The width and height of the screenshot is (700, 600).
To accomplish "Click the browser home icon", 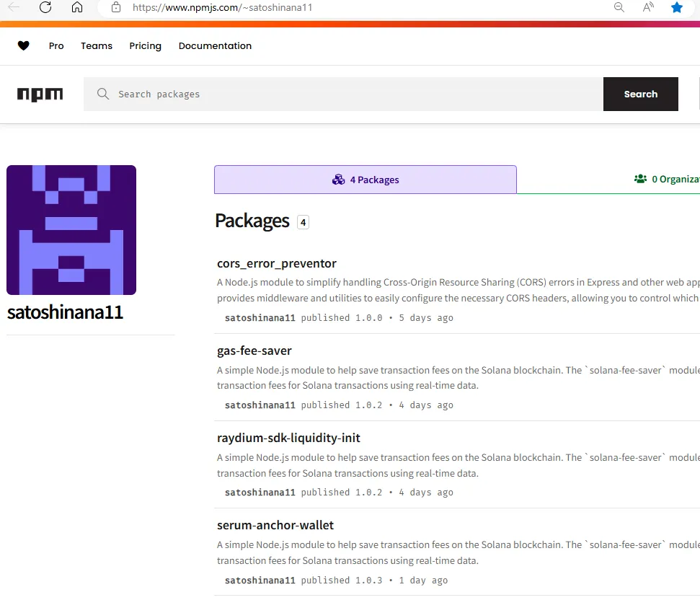I will (x=77, y=7).
